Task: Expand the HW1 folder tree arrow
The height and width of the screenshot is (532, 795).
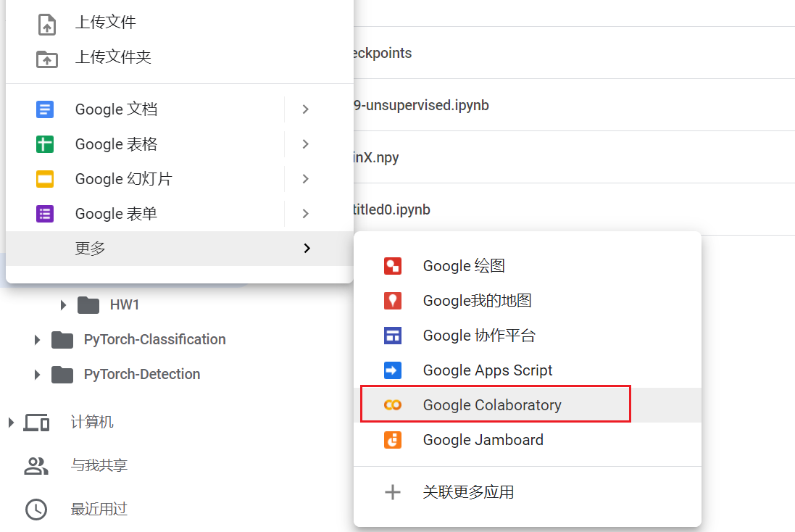Action: tap(63, 305)
